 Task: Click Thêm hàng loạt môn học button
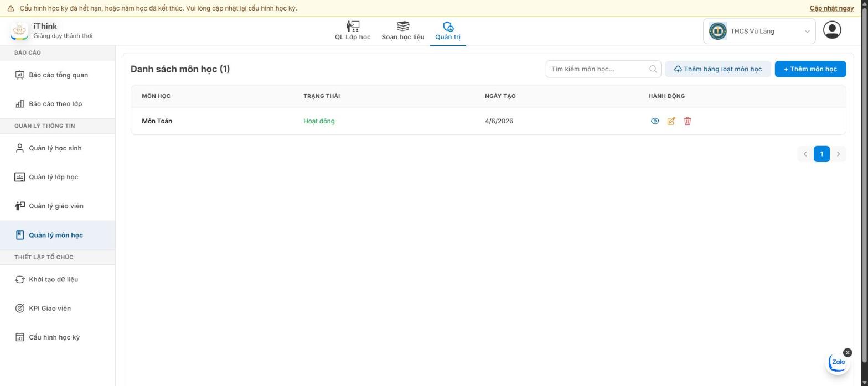click(718, 69)
